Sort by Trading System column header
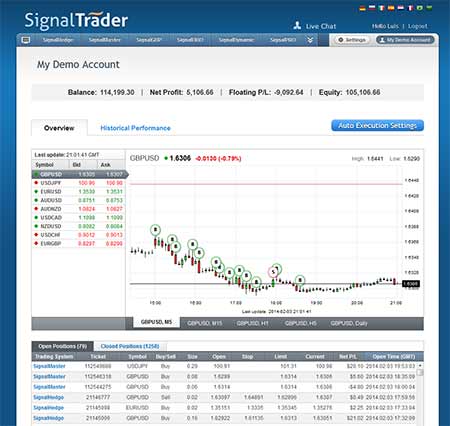This screenshot has height=426, width=450. pyautogui.click(x=54, y=357)
